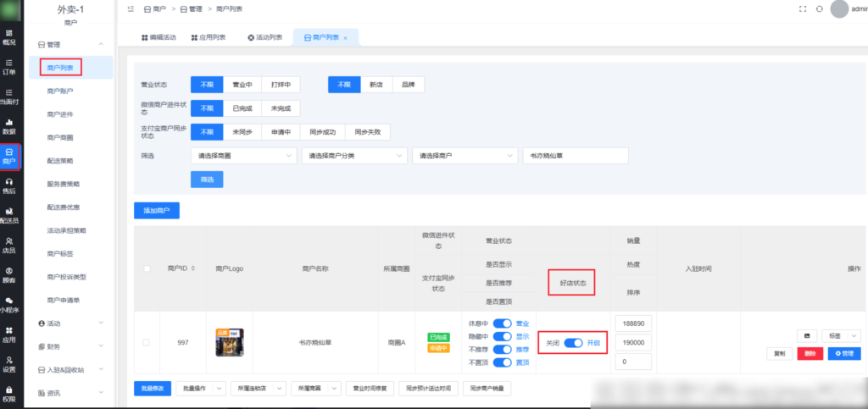868x409 pixels.
Task: Open 商户进件 in the sidebar menu
Action: click(60, 114)
